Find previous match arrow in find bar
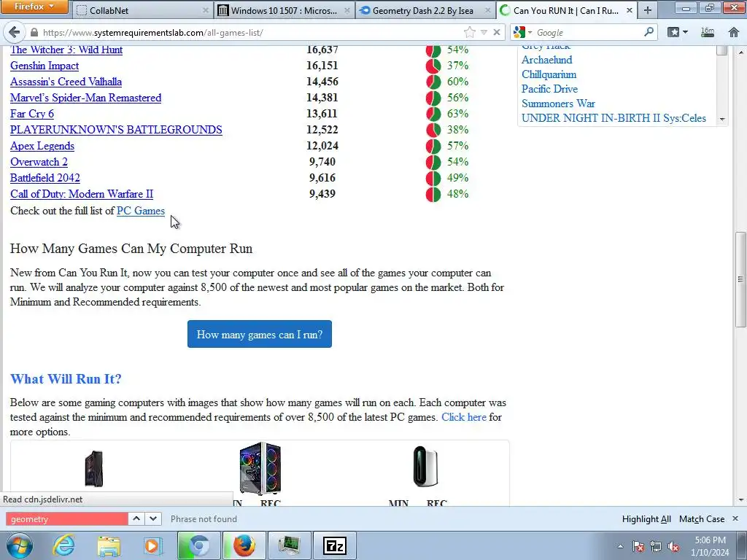This screenshot has height=560, width=747. point(136,518)
